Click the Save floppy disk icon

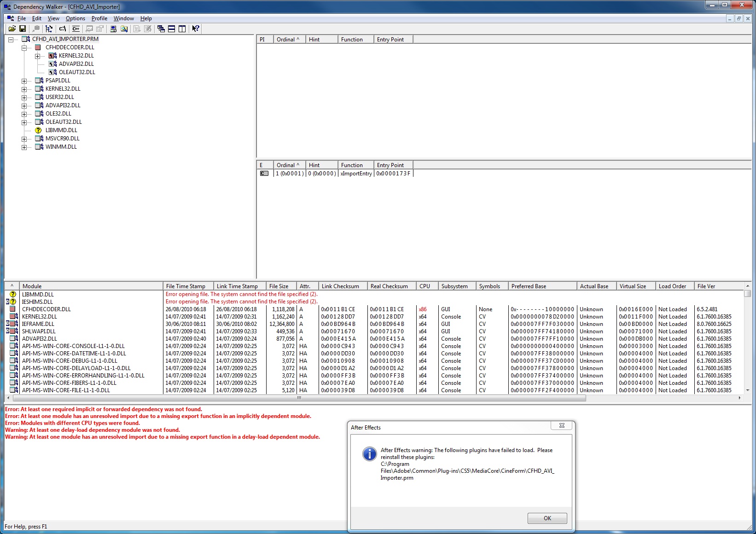tap(22, 29)
